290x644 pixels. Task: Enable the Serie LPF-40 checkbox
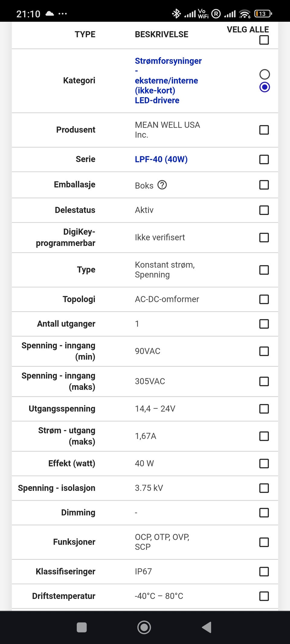point(264,159)
